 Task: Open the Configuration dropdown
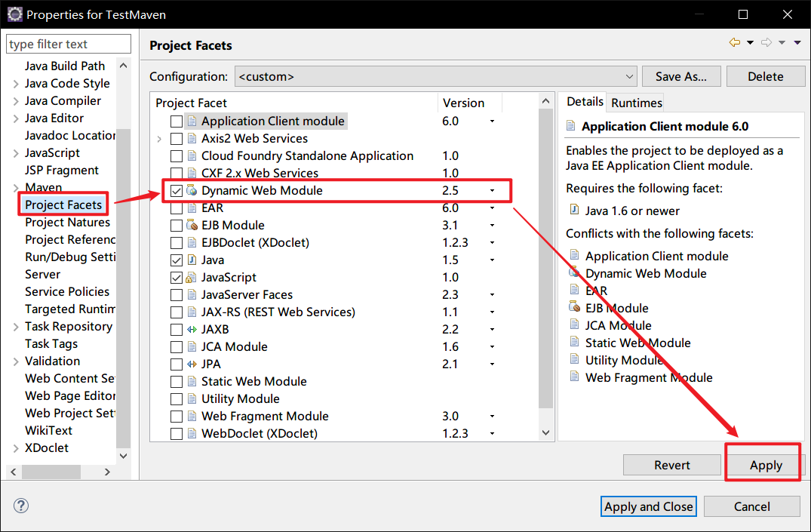(630, 75)
